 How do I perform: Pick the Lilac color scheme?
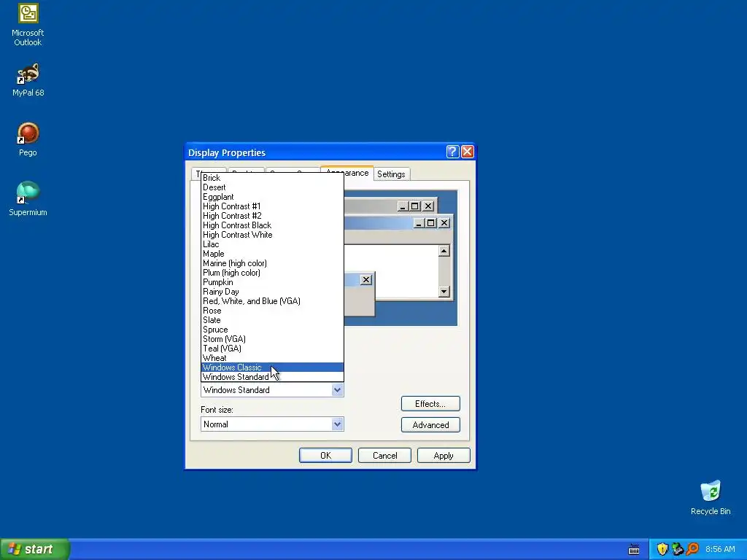tap(272, 244)
